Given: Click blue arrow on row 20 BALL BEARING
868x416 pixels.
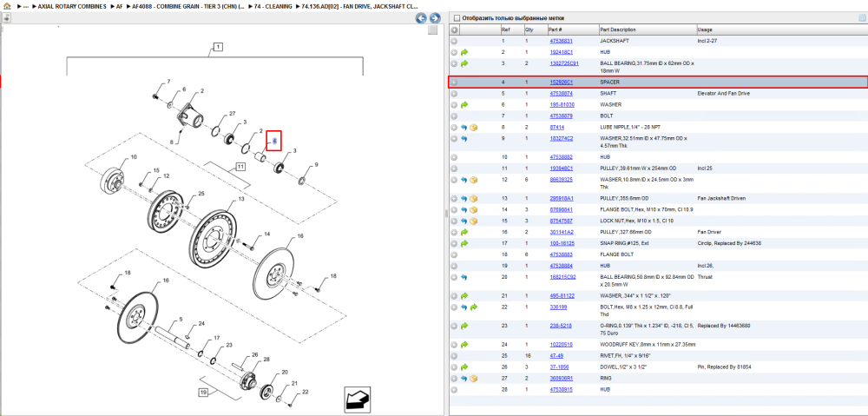Looking at the screenshot, I should (464, 277).
